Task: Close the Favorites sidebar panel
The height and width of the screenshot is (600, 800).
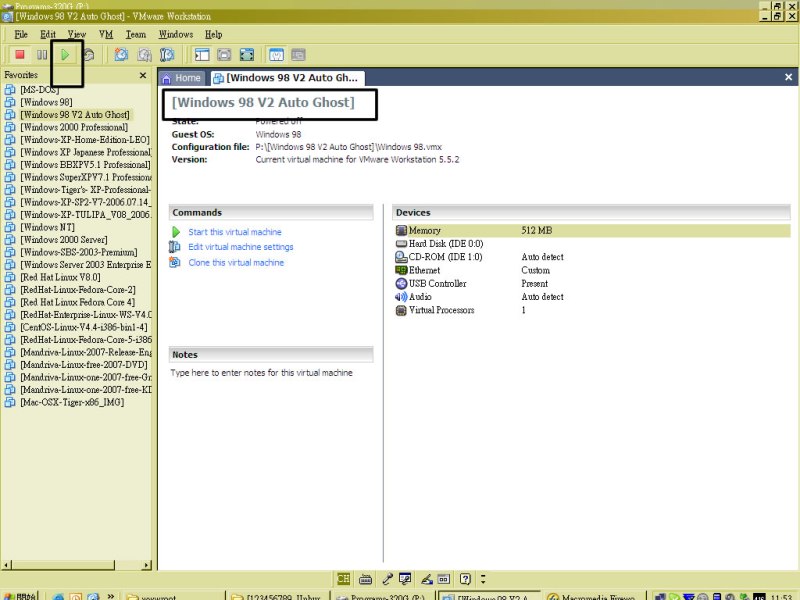Action: [x=142, y=75]
